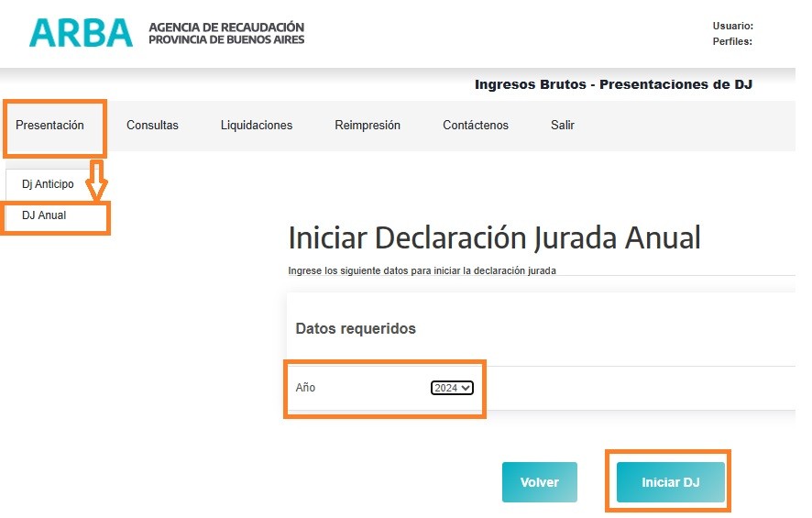Click the Datos requeridos section heading

(x=356, y=329)
